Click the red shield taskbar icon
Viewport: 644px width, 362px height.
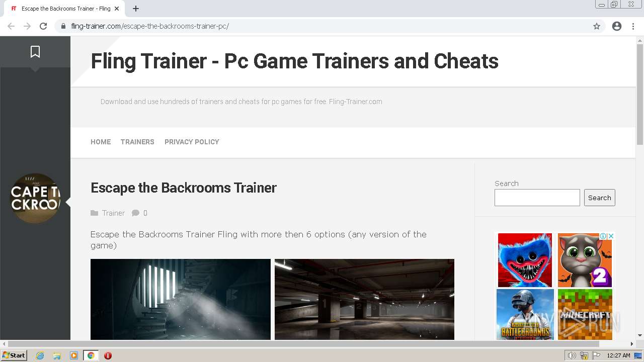click(x=108, y=355)
